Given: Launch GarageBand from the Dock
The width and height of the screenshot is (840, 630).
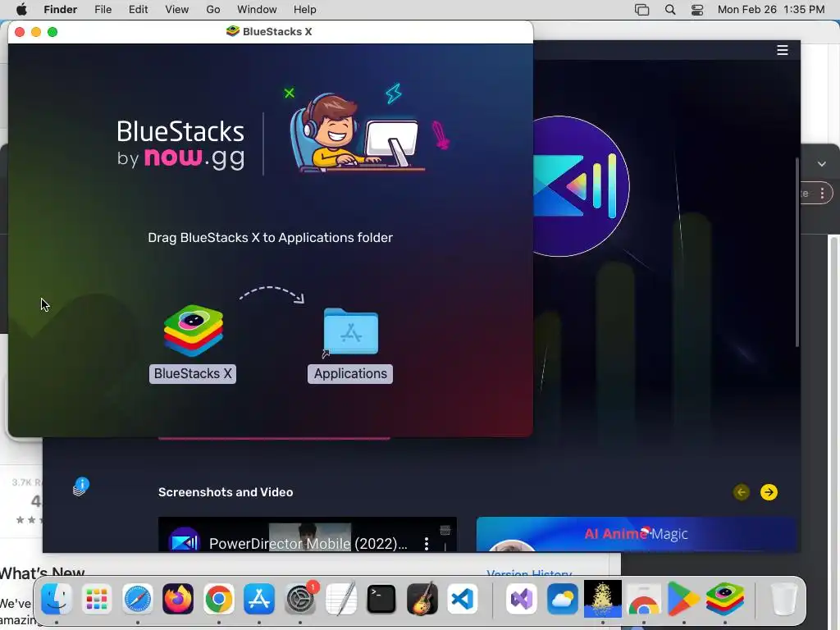Looking at the screenshot, I should click(x=422, y=599).
